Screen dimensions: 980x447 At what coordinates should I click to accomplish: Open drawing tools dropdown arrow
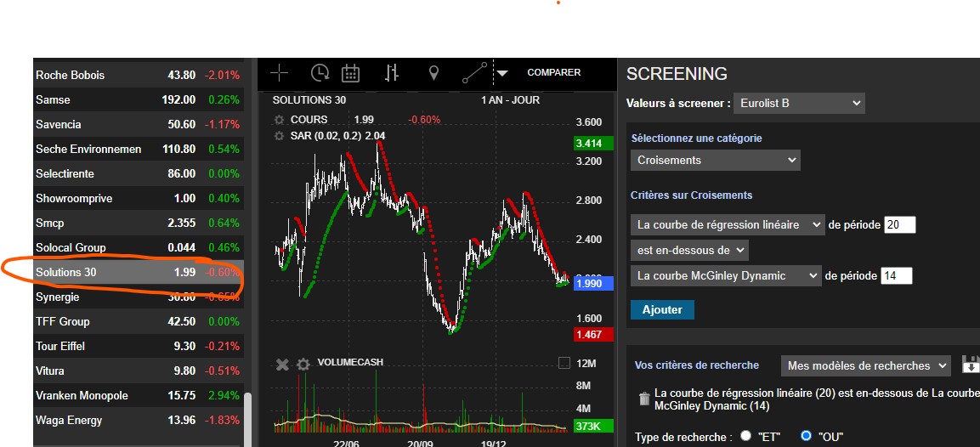coord(501,73)
